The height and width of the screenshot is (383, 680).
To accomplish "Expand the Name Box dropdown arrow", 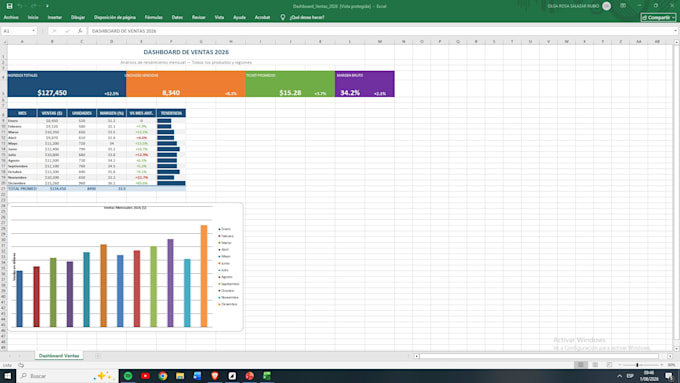I will pyautogui.click(x=33, y=31).
